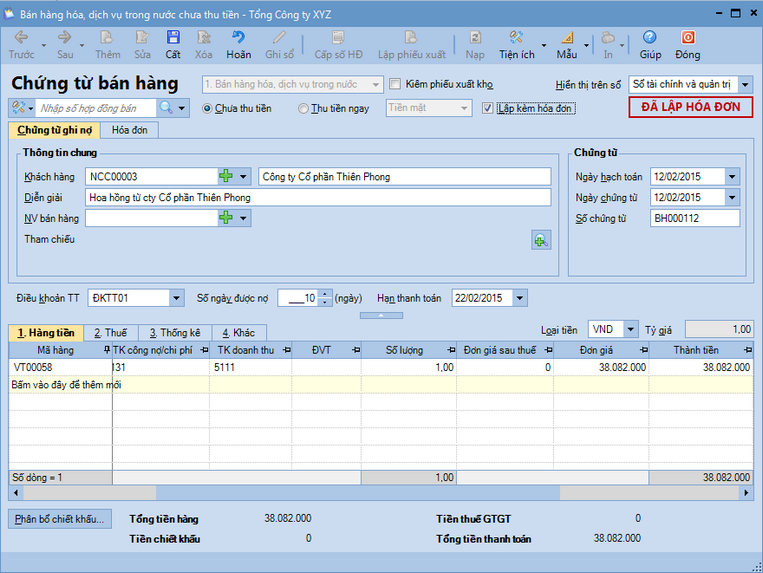The image size is (763, 573).
Task: Add new salesperson with green plus
Action: [x=226, y=218]
